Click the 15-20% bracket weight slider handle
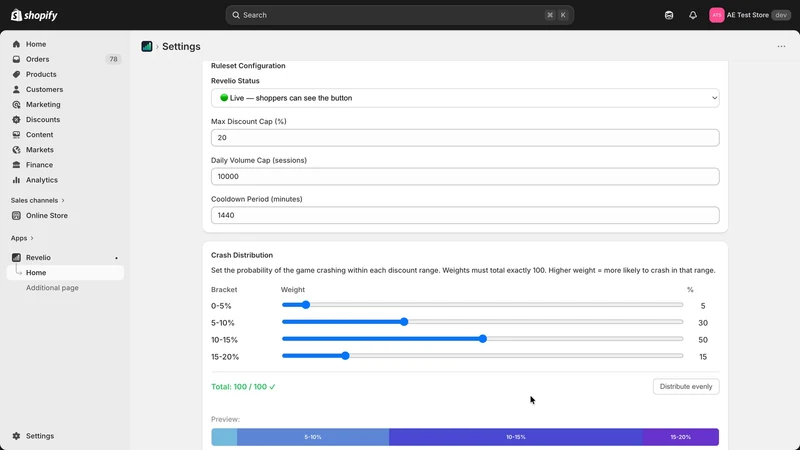The height and width of the screenshot is (450, 800). tap(345, 356)
